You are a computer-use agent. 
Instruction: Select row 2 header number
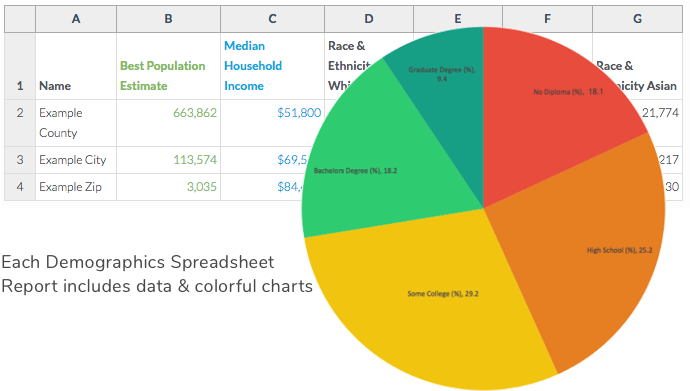(20, 123)
